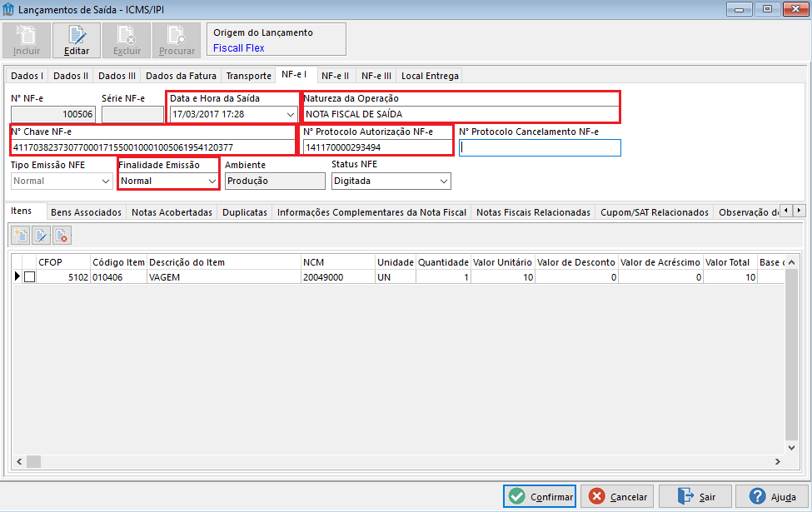Image resolution: width=812 pixels, height=512 pixels.
Task: Click the Confirmar button
Action: [540, 496]
